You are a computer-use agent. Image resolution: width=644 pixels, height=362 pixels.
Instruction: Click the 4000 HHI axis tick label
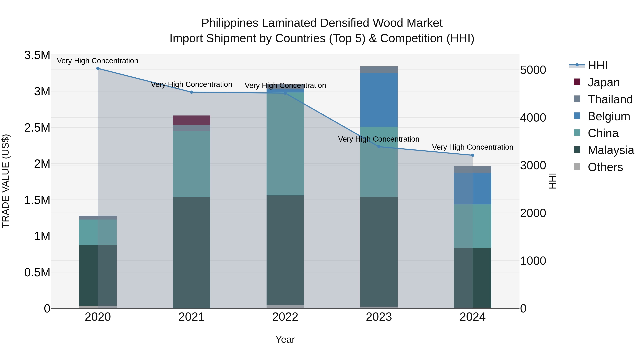pos(533,118)
